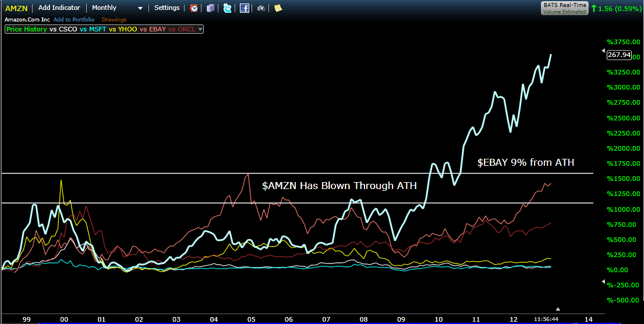644x324 pixels.
Task: Click the green up-arrow price change icon
Action: [x=593, y=8]
